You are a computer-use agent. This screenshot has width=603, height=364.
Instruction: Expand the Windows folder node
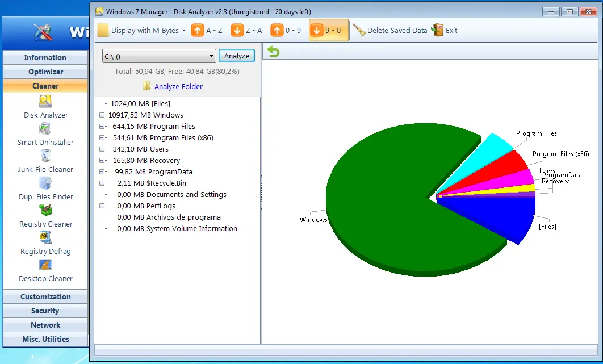(102, 115)
